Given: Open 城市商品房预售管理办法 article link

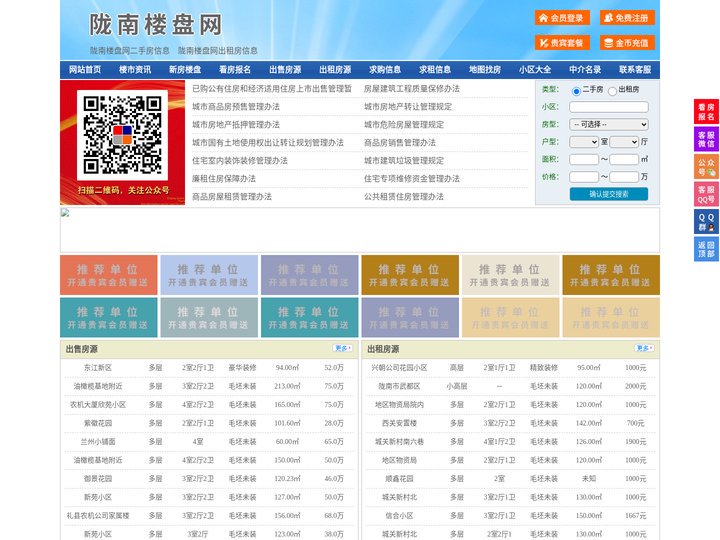Looking at the screenshot, I should pyautogui.click(x=236, y=107).
